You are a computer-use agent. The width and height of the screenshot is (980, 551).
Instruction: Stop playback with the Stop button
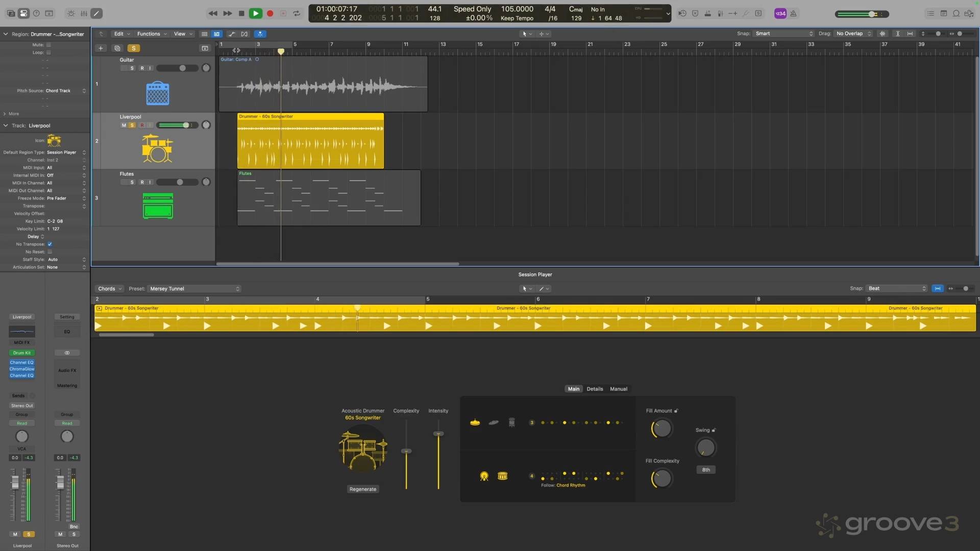click(241, 13)
